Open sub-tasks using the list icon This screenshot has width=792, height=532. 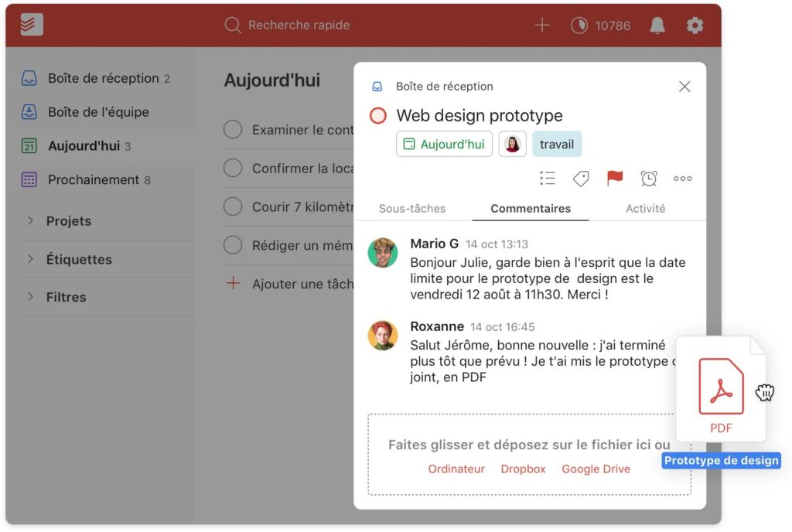tap(548, 179)
